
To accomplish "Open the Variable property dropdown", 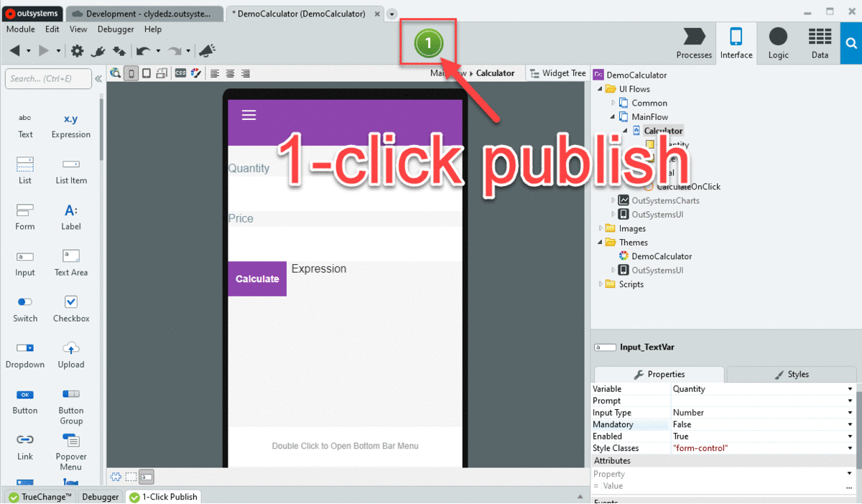I will pos(851,389).
